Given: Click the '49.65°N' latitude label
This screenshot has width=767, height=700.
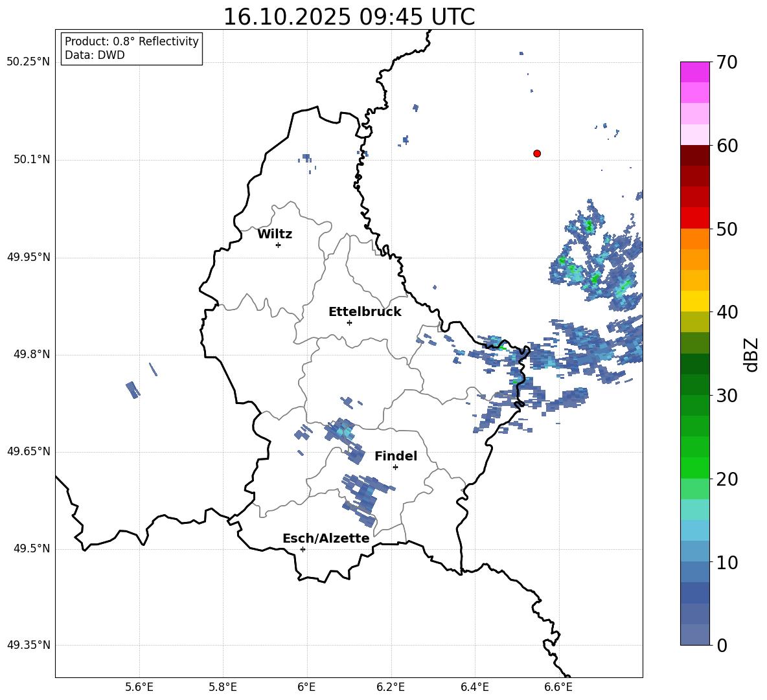Looking at the screenshot, I should pos(29,451).
